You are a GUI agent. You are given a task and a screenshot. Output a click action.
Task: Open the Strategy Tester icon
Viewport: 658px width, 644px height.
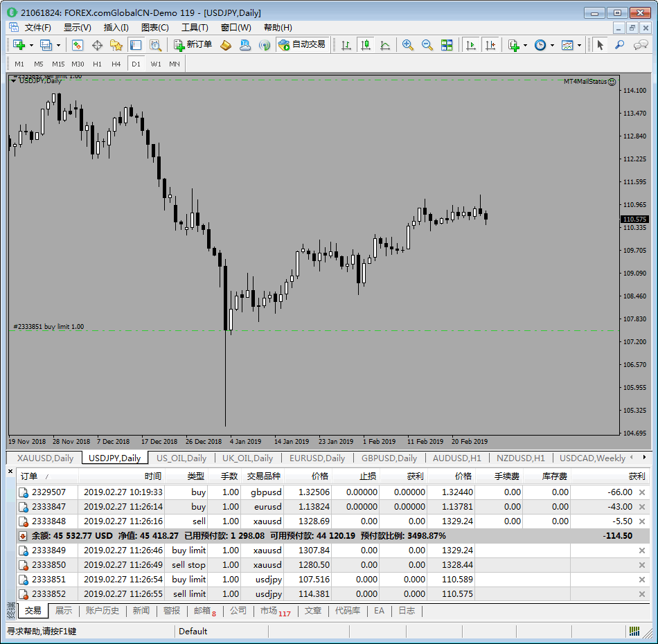(155, 45)
